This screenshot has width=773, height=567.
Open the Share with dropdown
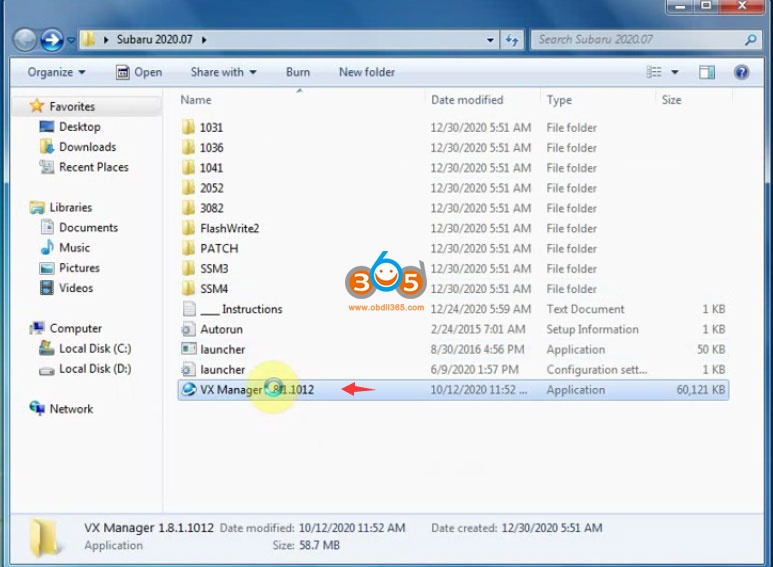click(223, 72)
